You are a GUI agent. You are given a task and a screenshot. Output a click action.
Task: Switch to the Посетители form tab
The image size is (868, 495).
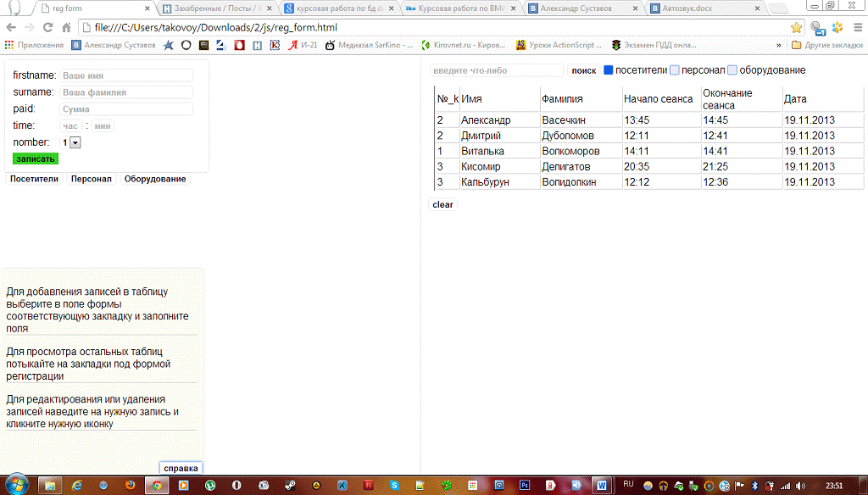pos(34,179)
